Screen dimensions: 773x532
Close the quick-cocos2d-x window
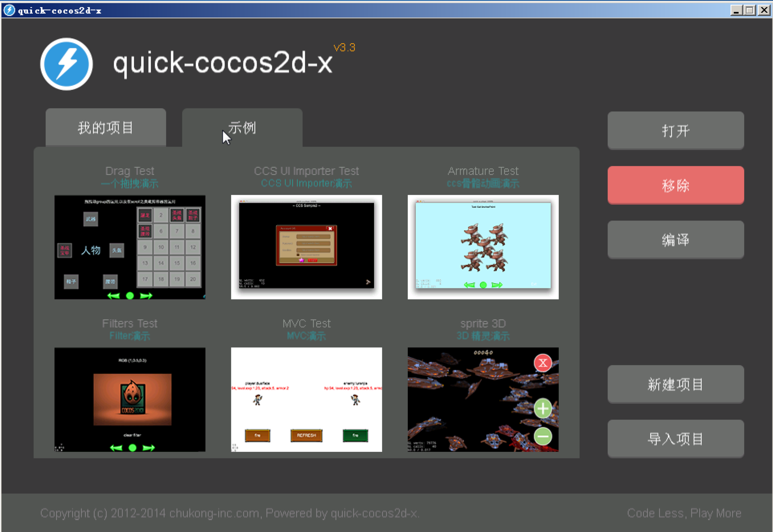(764, 10)
